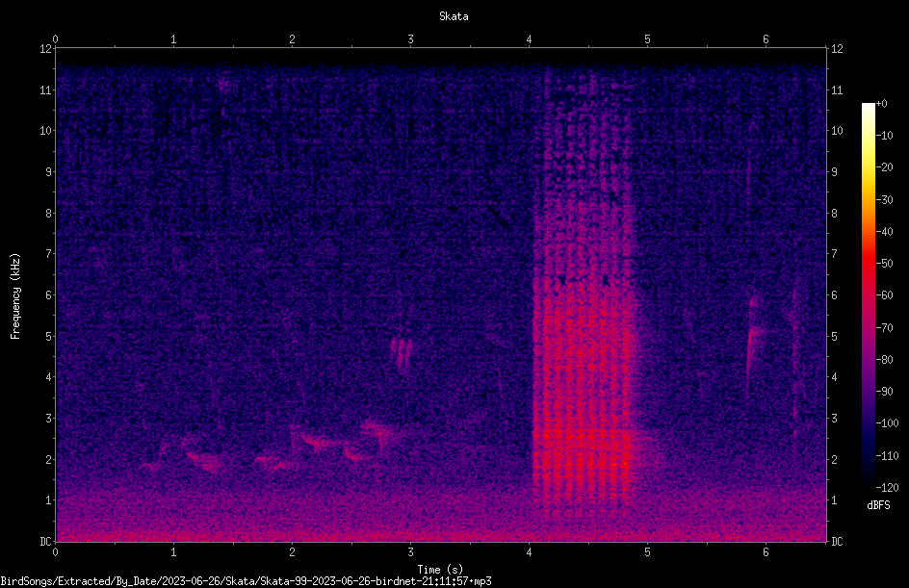This screenshot has width=909, height=588.
Task: Click the "-90" color scale label
Action: pos(884,392)
